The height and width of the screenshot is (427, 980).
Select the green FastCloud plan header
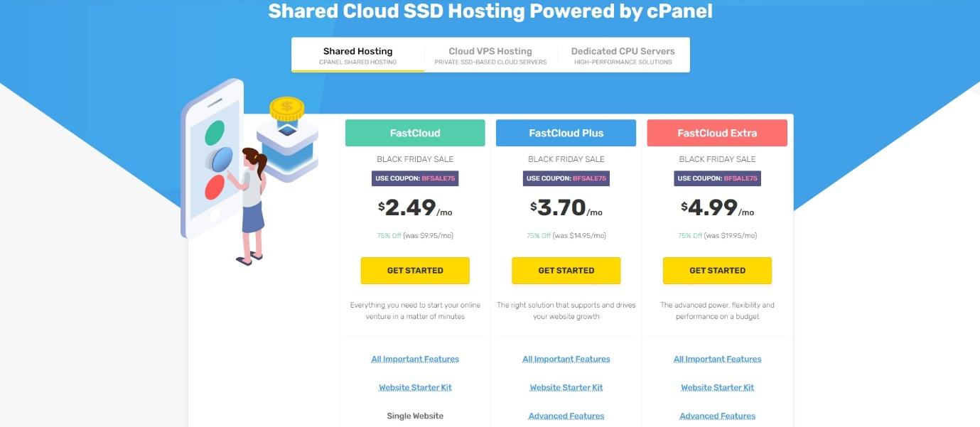click(415, 133)
